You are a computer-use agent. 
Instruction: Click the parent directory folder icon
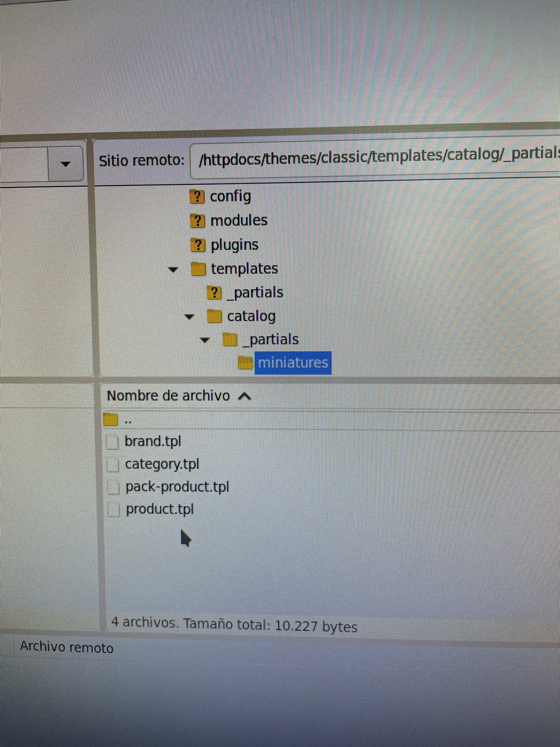coord(111,420)
